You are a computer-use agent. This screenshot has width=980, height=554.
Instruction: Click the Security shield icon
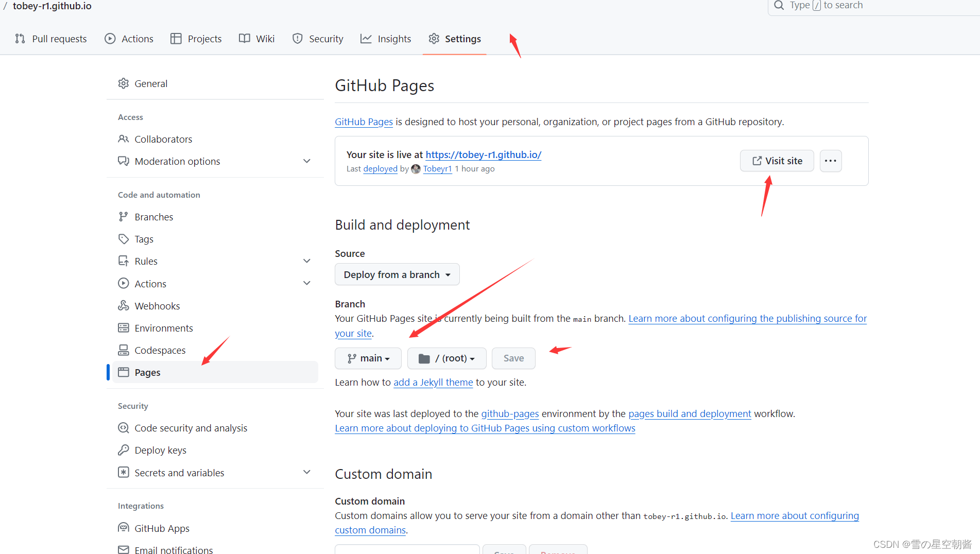pyautogui.click(x=297, y=39)
